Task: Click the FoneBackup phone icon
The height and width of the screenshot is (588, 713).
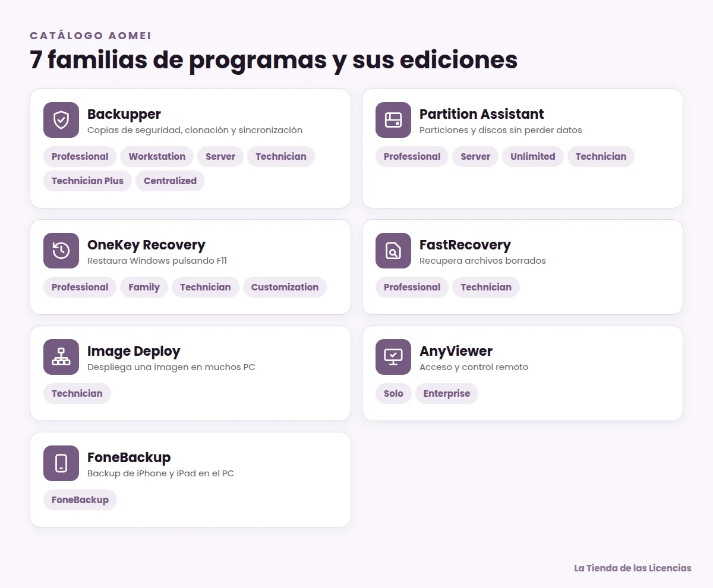Action: click(61, 463)
